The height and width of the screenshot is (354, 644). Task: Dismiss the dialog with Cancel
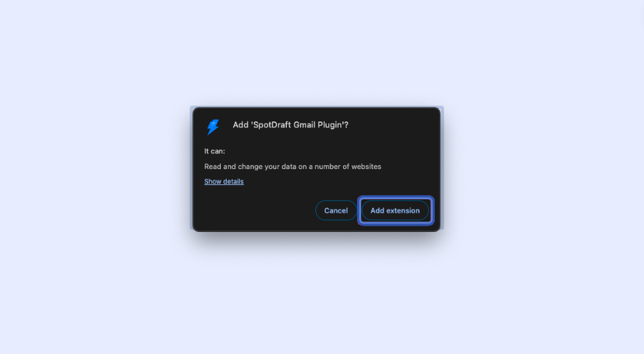click(336, 211)
